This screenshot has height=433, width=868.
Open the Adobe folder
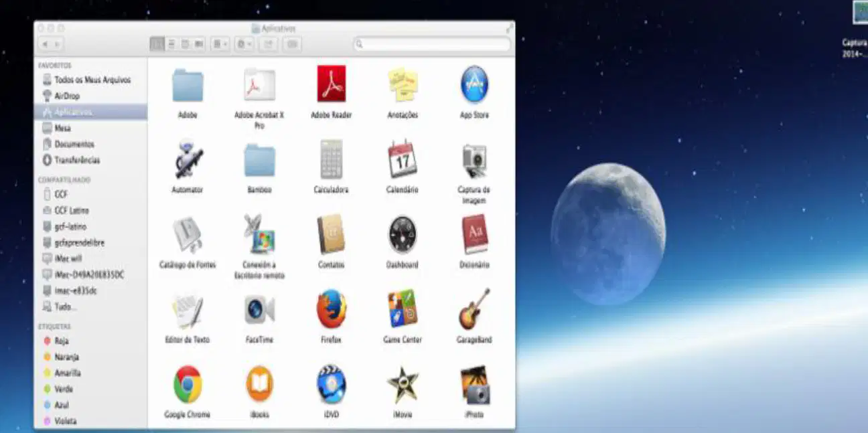188,85
